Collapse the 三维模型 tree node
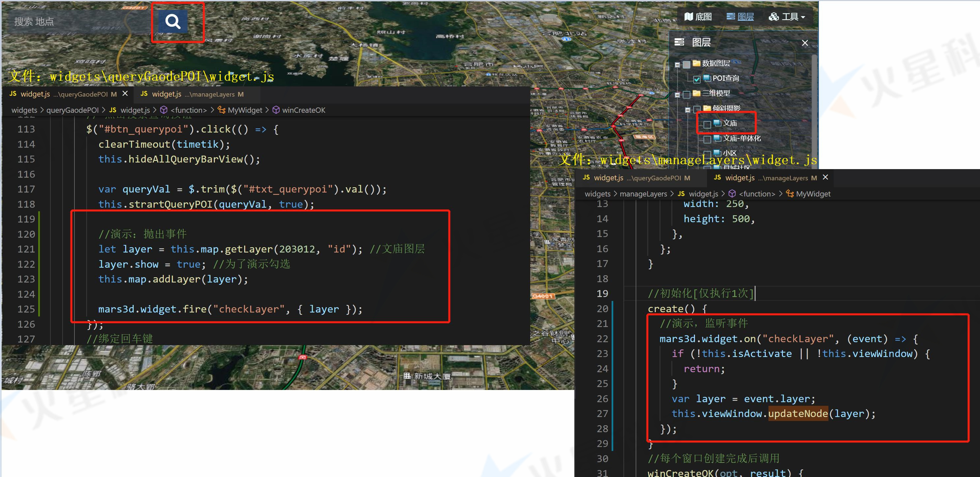The width and height of the screenshot is (980, 477). [x=677, y=95]
